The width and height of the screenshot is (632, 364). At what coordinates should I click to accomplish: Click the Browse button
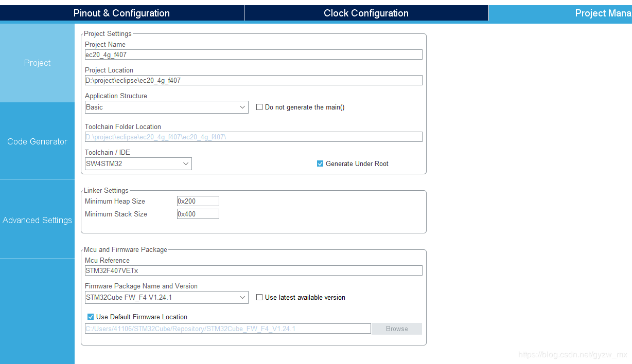[397, 329]
